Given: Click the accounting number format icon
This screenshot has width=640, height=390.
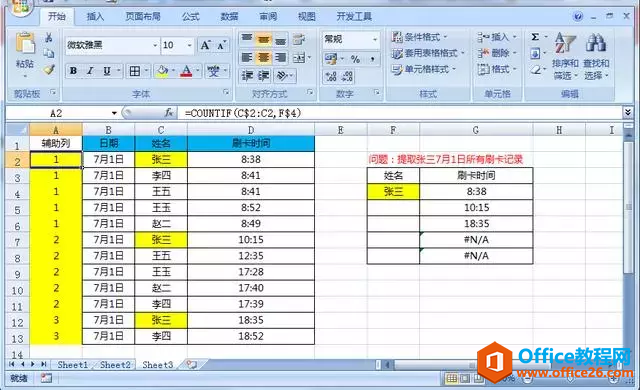Looking at the screenshot, I should click(331, 59).
